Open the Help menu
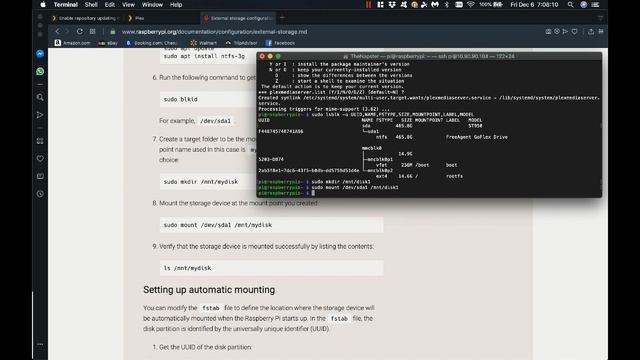640x360 pixels. click(x=176, y=4)
